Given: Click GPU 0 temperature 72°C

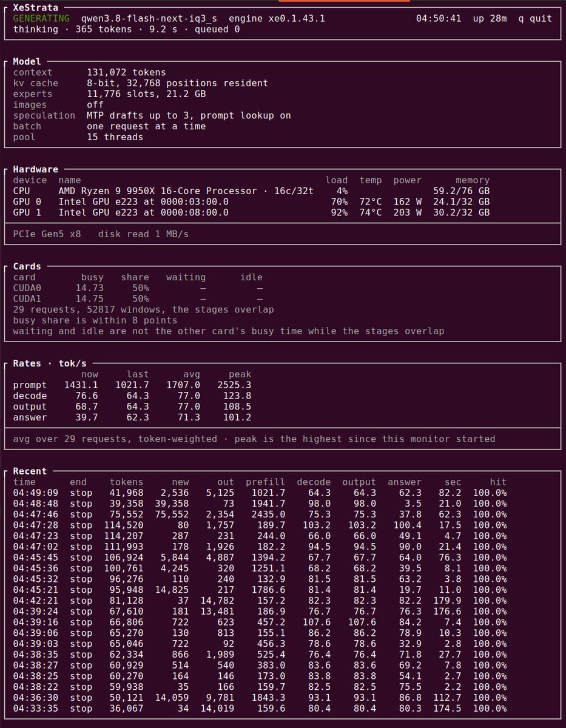Looking at the screenshot, I should point(370,202).
